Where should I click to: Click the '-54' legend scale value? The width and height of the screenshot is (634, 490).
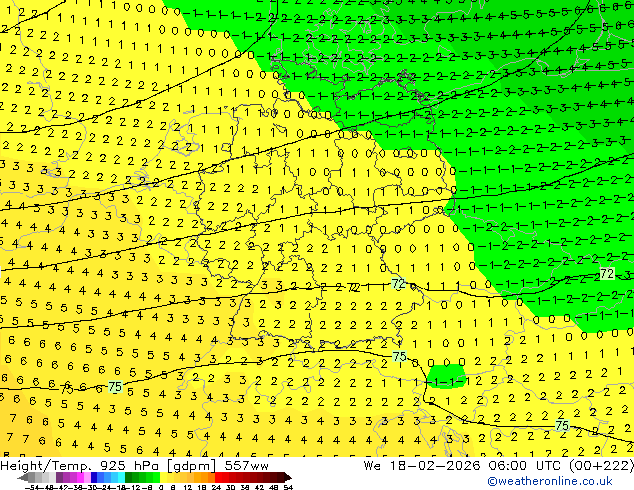[x=32, y=487]
